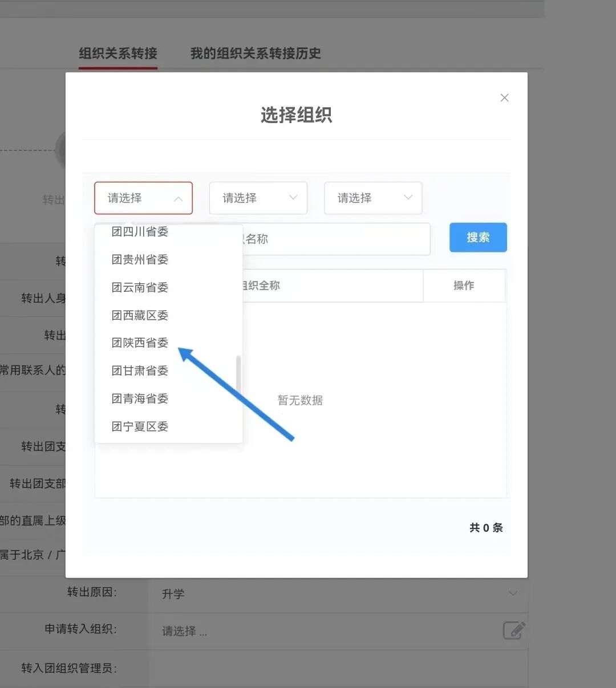Open the third 请选择 dropdown

click(x=372, y=198)
